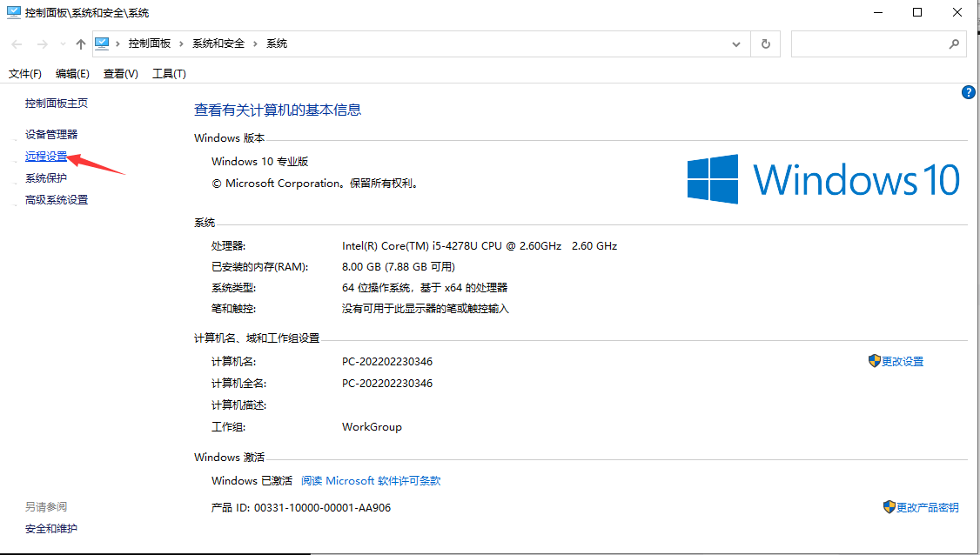Click 更改设置 shield link
This screenshot has width=980, height=555.
pyautogui.click(x=896, y=361)
